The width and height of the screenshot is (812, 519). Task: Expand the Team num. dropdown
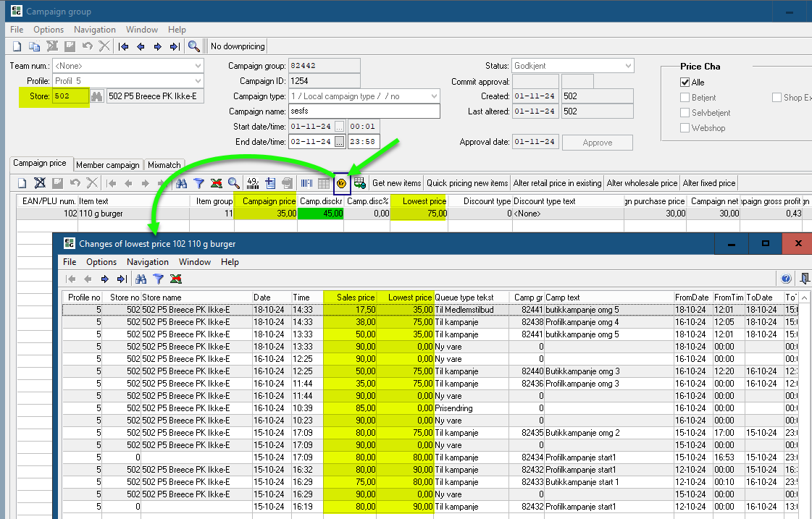pyautogui.click(x=198, y=66)
